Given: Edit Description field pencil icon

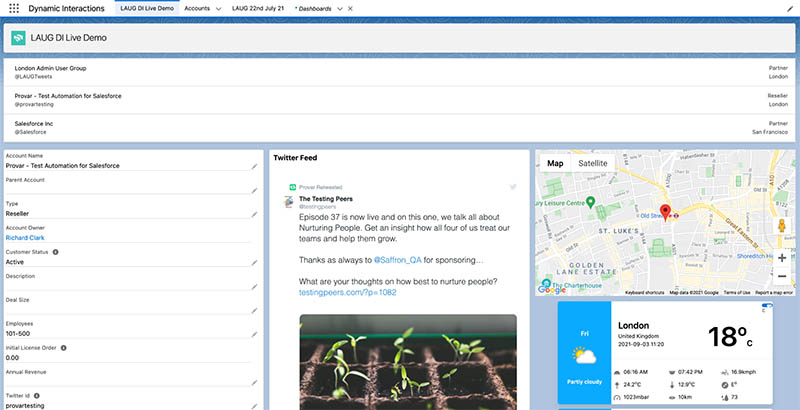Looking at the screenshot, I should tap(254, 287).
